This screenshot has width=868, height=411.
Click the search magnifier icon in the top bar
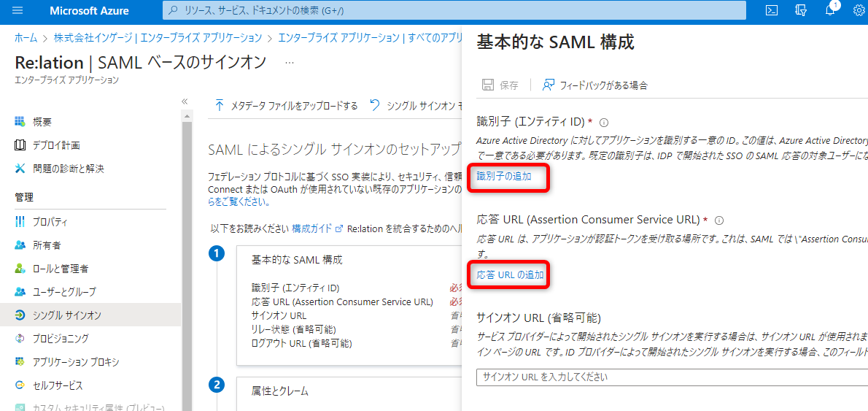[174, 10]
